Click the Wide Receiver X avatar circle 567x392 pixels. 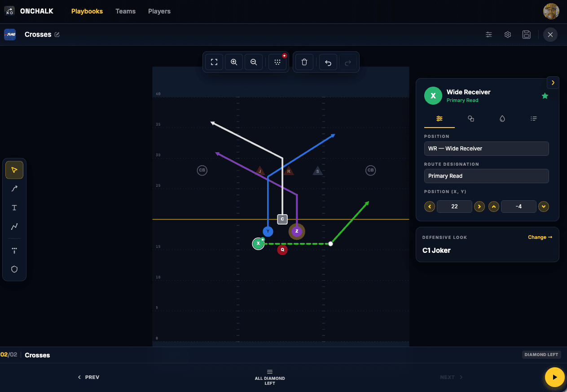(433, 96)
